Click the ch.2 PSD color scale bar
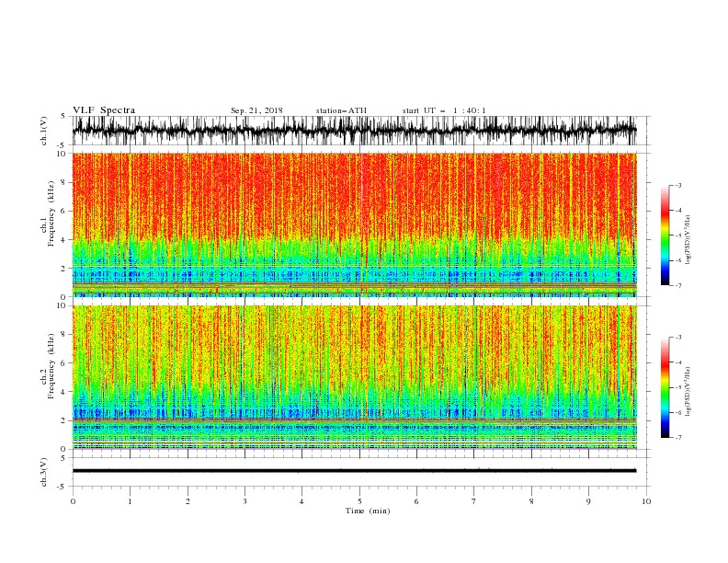The height and width of the screenshot is (563, 728). 665,387
